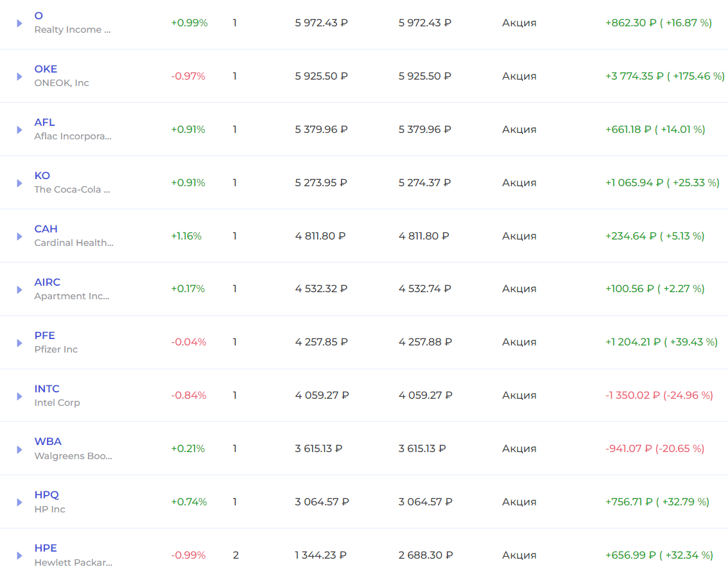Click the value '5 274.37 ₽' for KO
Screen dimensions: 728x576
click(424, 182)
